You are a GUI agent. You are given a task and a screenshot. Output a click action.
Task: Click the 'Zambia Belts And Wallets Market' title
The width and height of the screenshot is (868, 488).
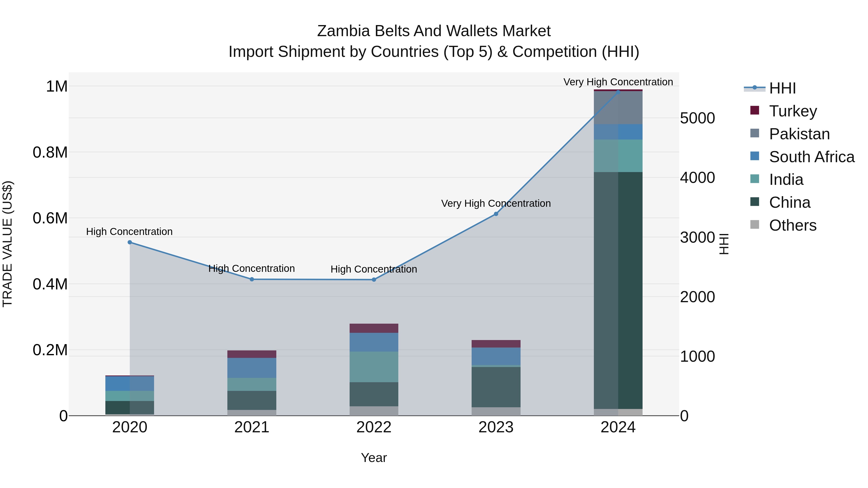pyautogui.click(x=434, y=31)
